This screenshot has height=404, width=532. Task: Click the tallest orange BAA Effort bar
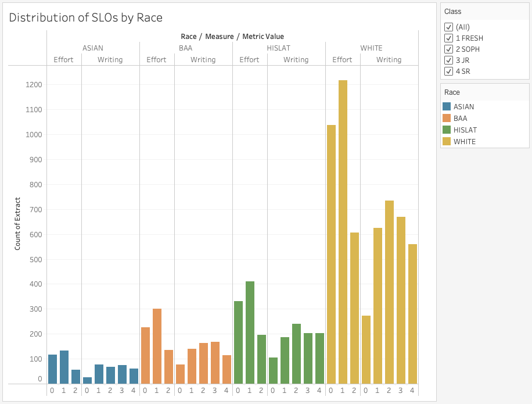(x=157, y=346)
